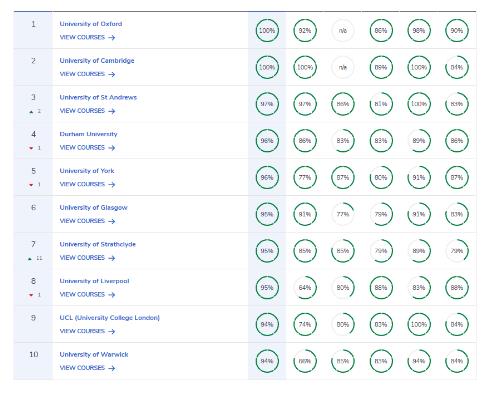Click the arrow icon beside Cambridge's View Courses

coord(112,74)
